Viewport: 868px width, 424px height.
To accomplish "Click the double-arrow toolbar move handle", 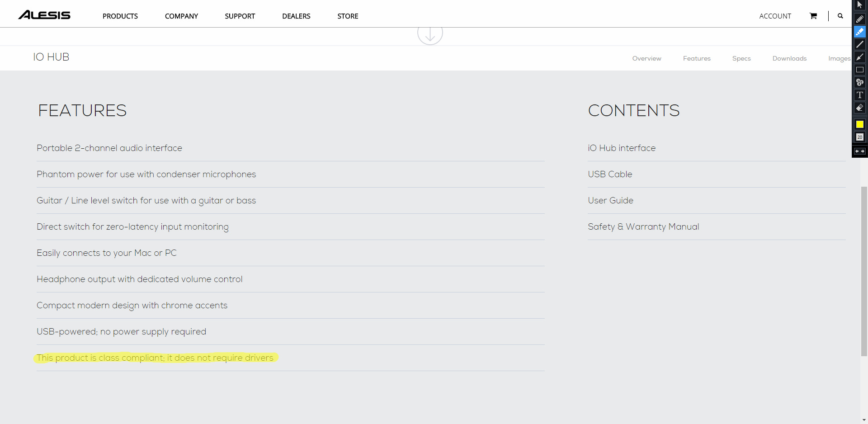I will (x=860, y=151).
